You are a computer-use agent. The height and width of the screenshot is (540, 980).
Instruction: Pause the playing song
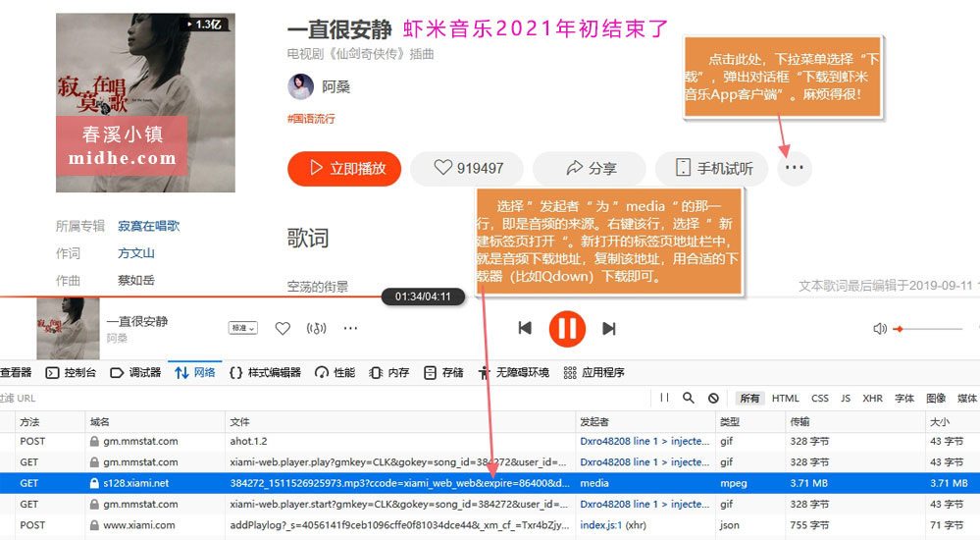[567, 329]
